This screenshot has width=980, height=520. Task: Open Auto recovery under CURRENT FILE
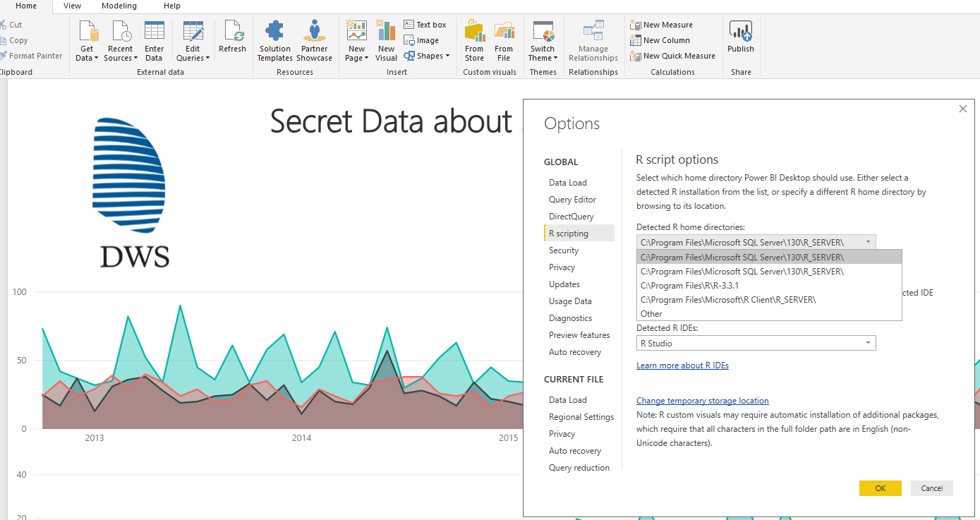click(575, 451)
